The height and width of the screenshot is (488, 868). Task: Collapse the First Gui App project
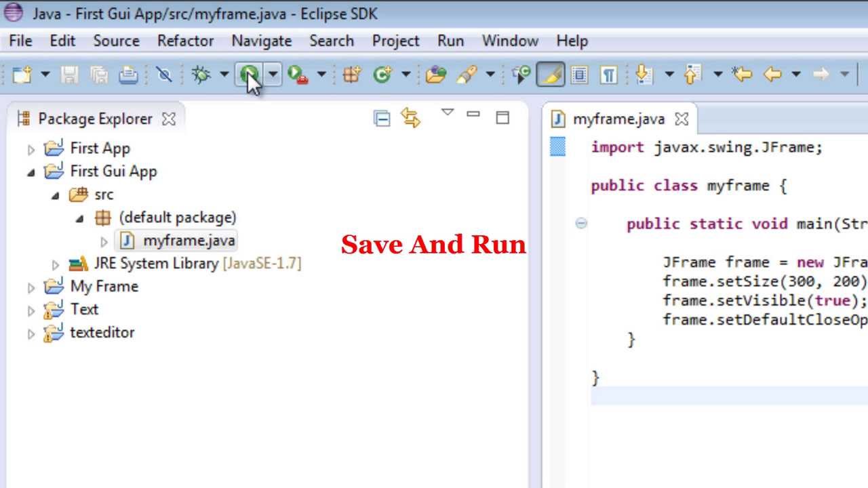(x=31, y=172)
